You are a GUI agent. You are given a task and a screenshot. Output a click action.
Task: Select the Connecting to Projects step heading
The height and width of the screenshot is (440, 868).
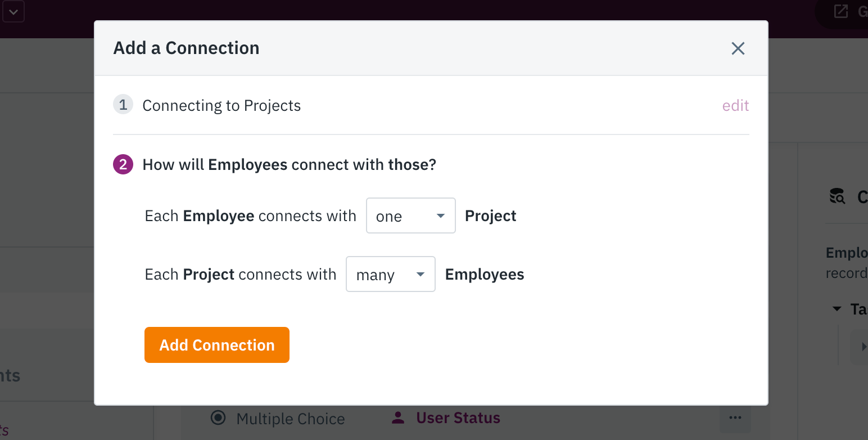point(221,106)
